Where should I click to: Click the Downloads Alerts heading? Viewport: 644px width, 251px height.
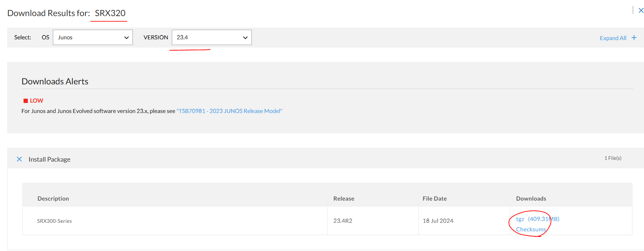55,81
